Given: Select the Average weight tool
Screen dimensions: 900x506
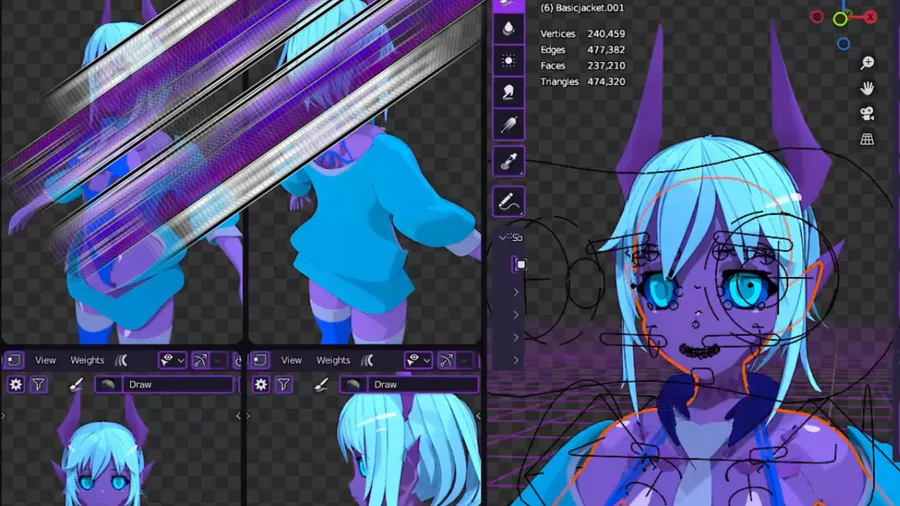Looking at the screenshot, I should 509,60.
